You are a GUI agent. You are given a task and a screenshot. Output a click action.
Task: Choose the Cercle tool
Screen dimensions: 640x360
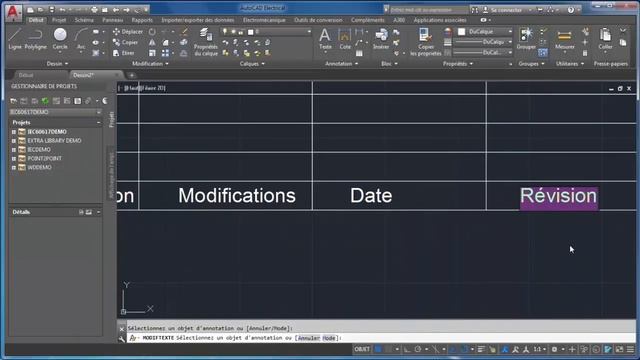pos(60,39)
